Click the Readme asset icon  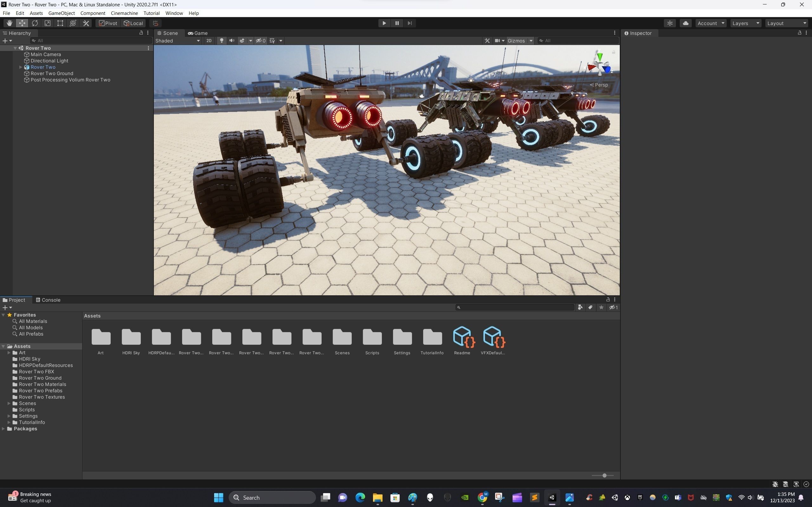pyautogui.click(x=463, y=337)
